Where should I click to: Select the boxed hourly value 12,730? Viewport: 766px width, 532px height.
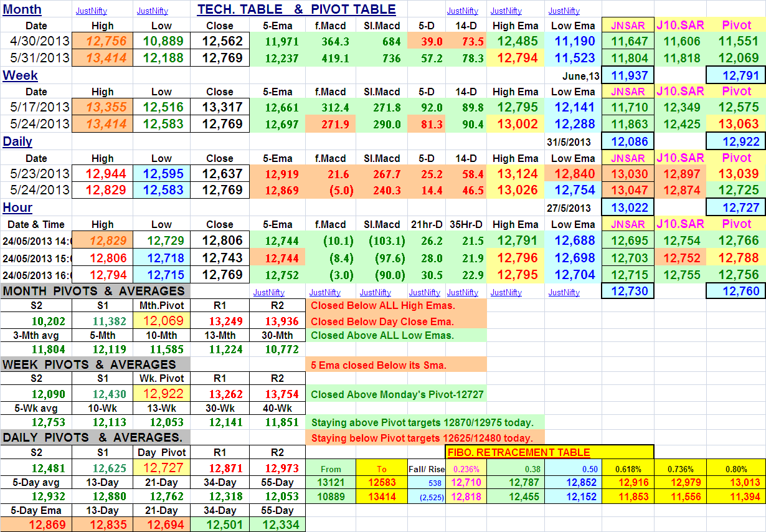[x=628, y=291]
